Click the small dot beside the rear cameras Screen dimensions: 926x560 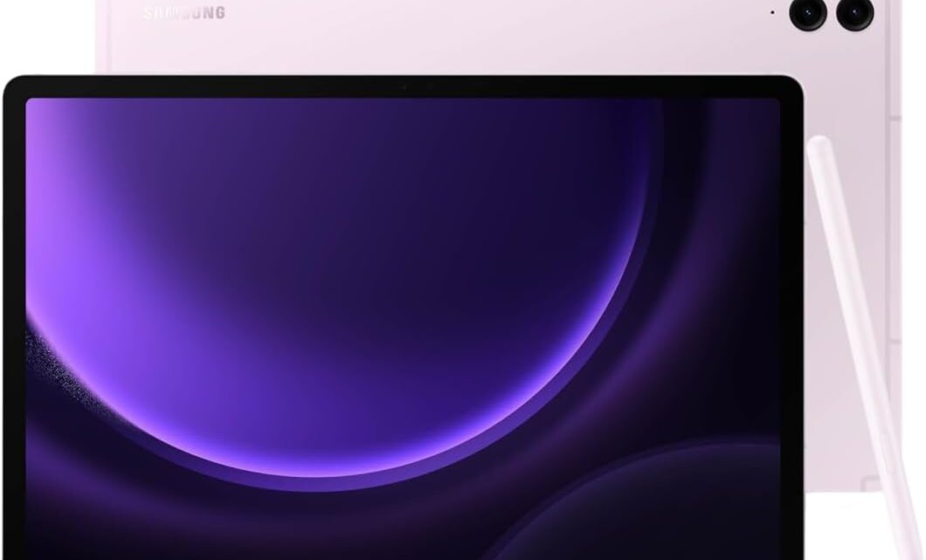tap(772, 13)
